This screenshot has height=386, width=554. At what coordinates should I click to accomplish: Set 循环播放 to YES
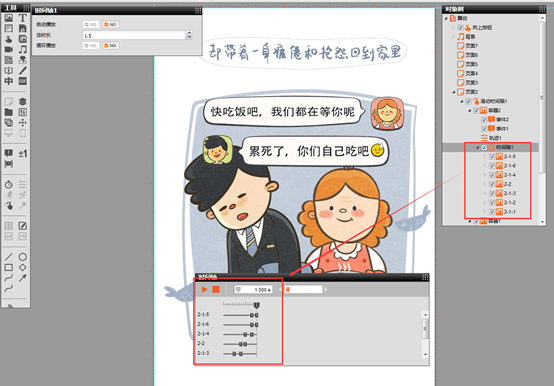(x=91, y=46)
